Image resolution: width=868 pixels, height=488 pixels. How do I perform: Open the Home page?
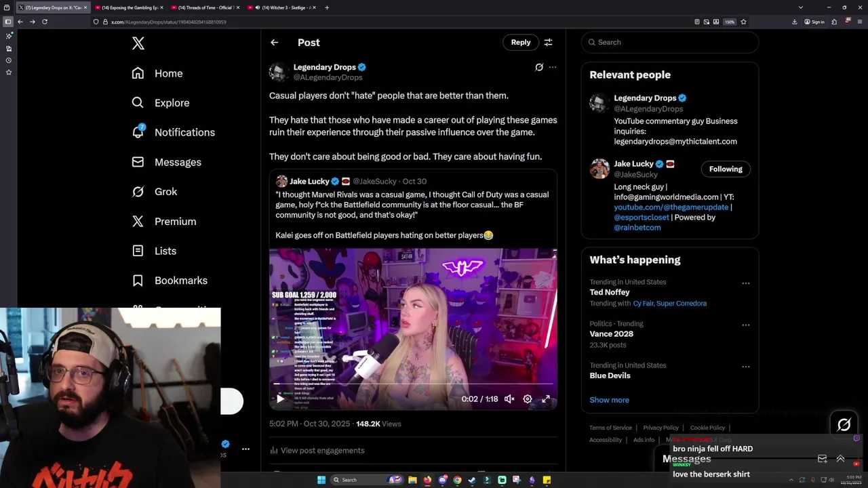coord(157,73)
